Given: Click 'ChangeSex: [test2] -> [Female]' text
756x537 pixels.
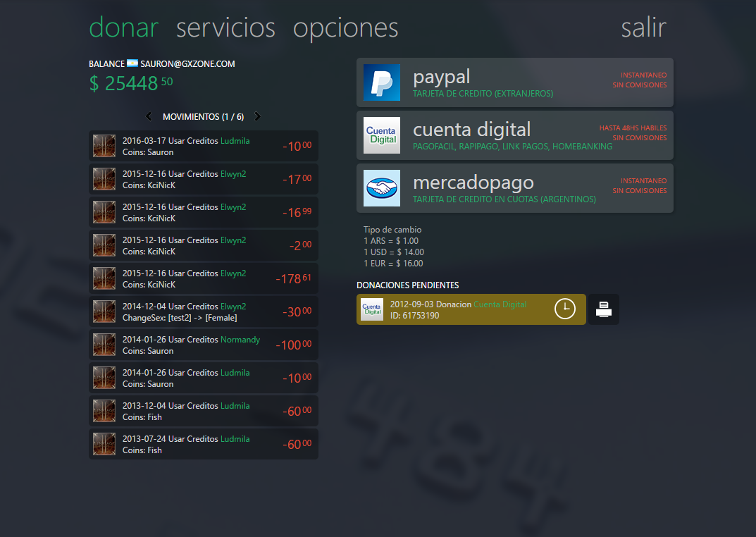Looking at the screenshot, I should pyautogui.click(x=180, y=318).
